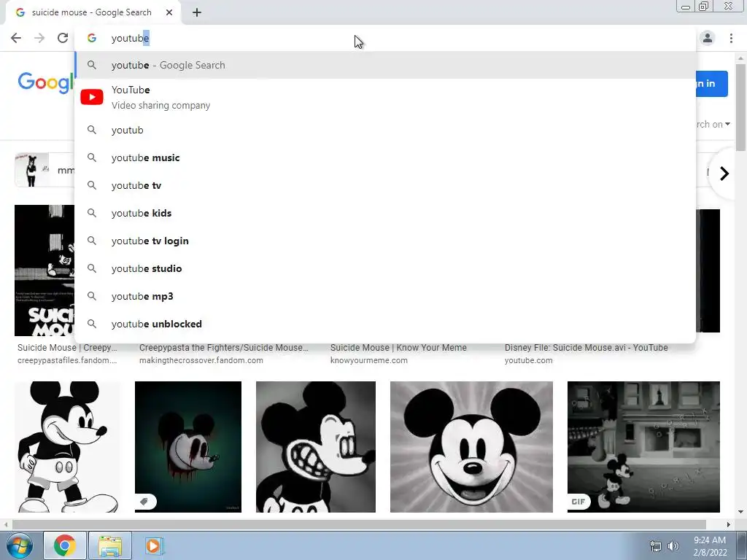747x560 pixels.
Task: Pick the 'youtube kids' suggestion
Action: (x=385, y=213)
